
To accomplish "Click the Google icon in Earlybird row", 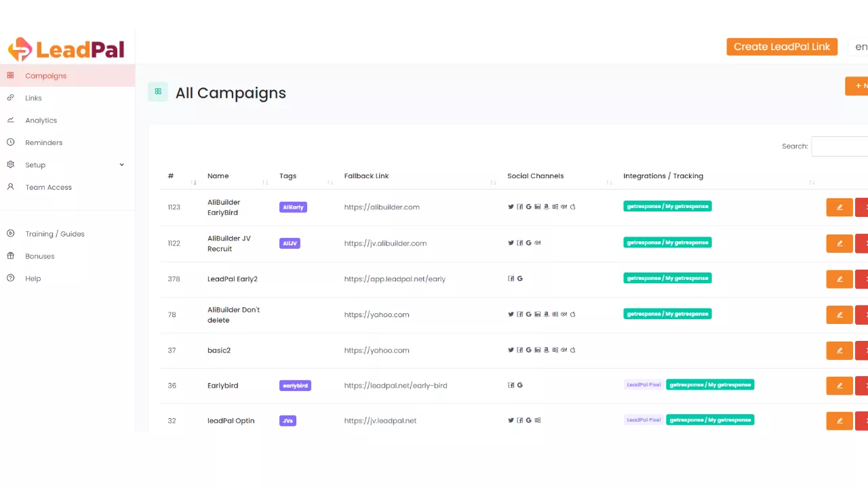I will pyautogui.click(x=519, y=385).
